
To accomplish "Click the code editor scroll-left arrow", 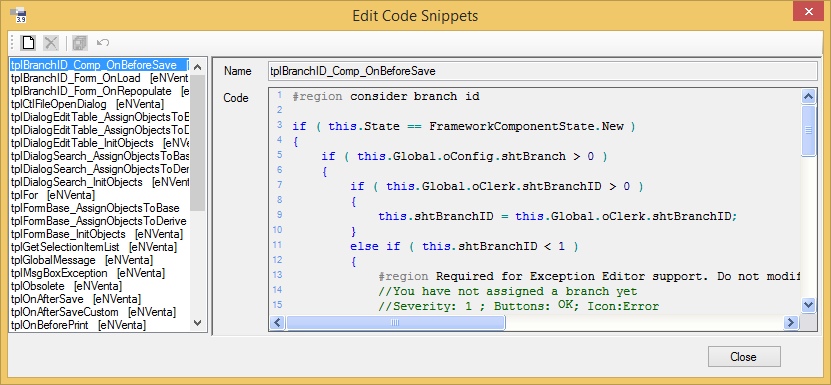I will [x=278, y=322].
